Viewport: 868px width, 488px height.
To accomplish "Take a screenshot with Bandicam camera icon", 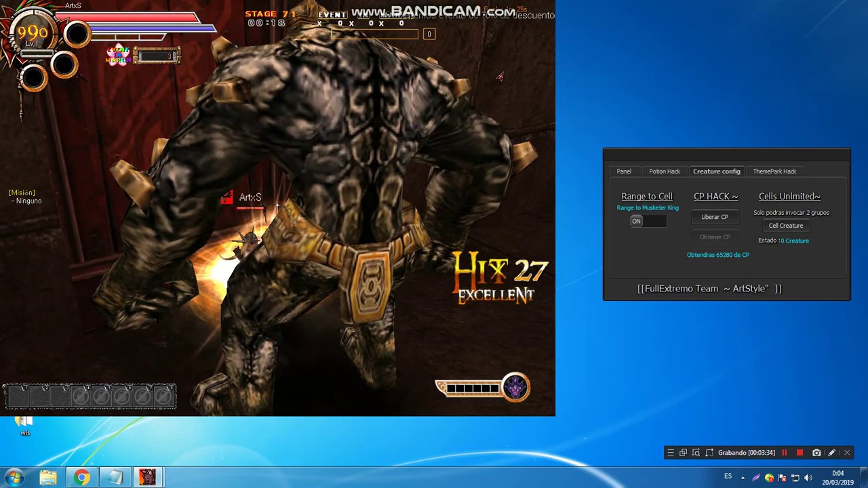I will pos(816,453).
